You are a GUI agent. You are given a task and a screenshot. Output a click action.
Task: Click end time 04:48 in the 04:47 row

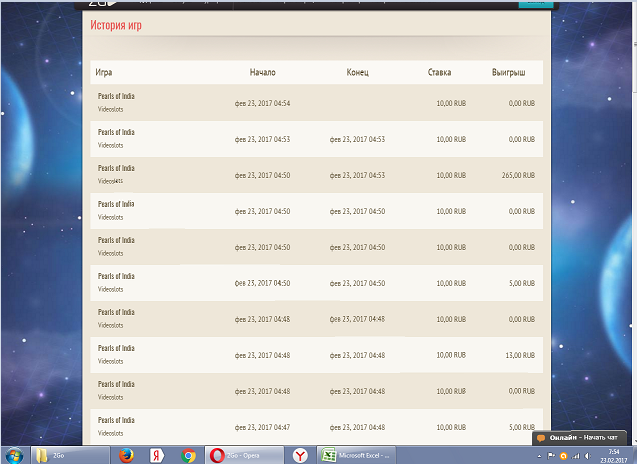coord(358,427)
